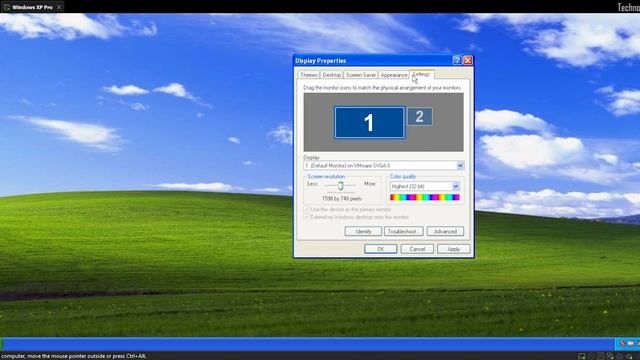Switch to the Desktop tab

[x=331, y=75]
